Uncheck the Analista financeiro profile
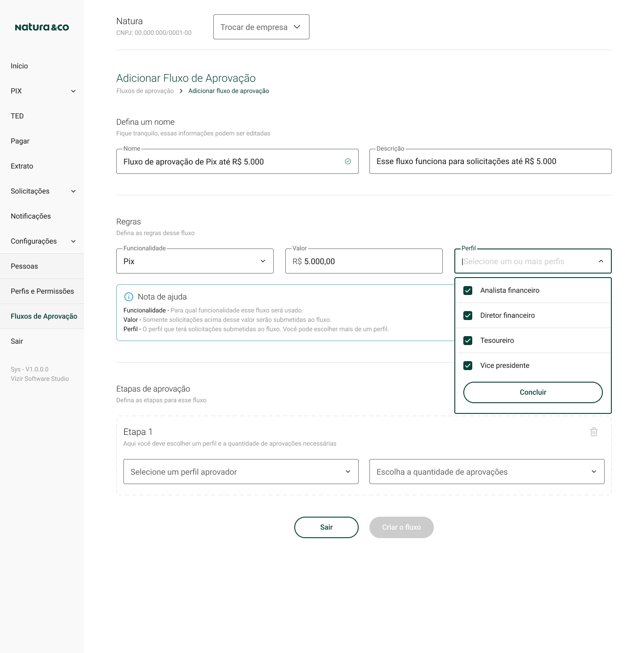 tap(468, 290)
